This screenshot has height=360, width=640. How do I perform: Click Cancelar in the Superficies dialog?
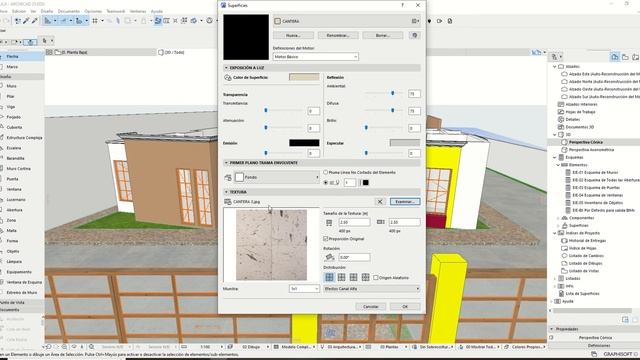coord(371,307)
